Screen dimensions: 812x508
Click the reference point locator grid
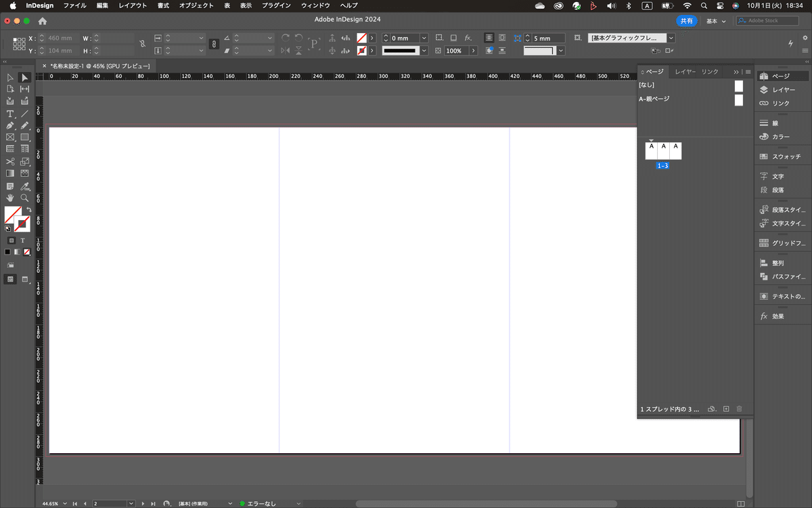click(19, 44)
